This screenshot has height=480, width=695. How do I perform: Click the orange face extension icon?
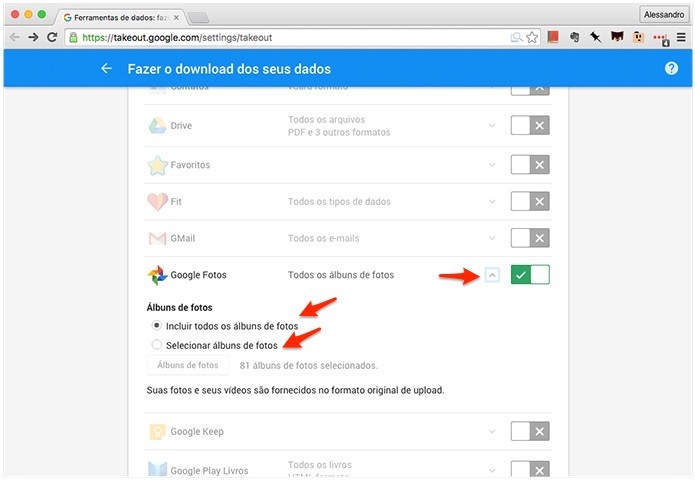coord(638,37)
